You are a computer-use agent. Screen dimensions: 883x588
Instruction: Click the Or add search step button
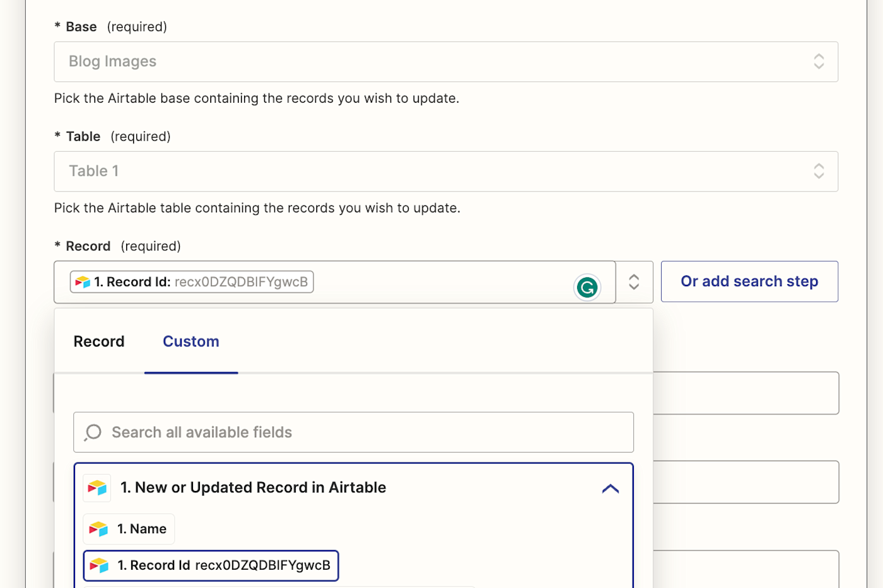point(749,282)
